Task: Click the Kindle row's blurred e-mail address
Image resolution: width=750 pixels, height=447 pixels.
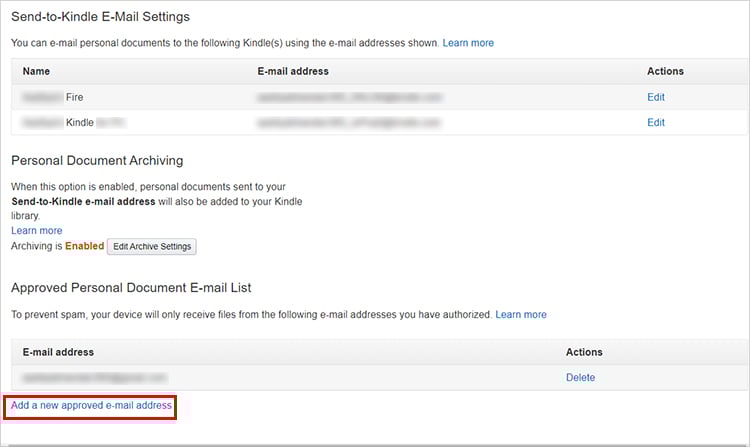Action: pos(349,122)
